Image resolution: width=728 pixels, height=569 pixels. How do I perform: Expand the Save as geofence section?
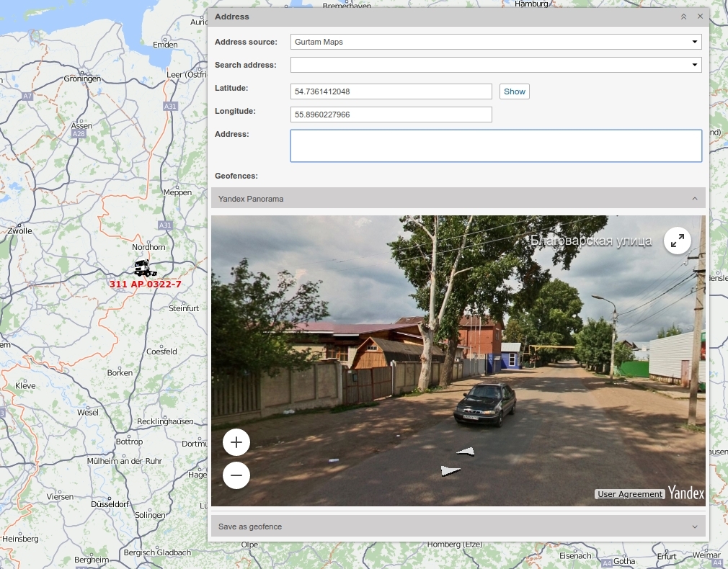[458, 527]
